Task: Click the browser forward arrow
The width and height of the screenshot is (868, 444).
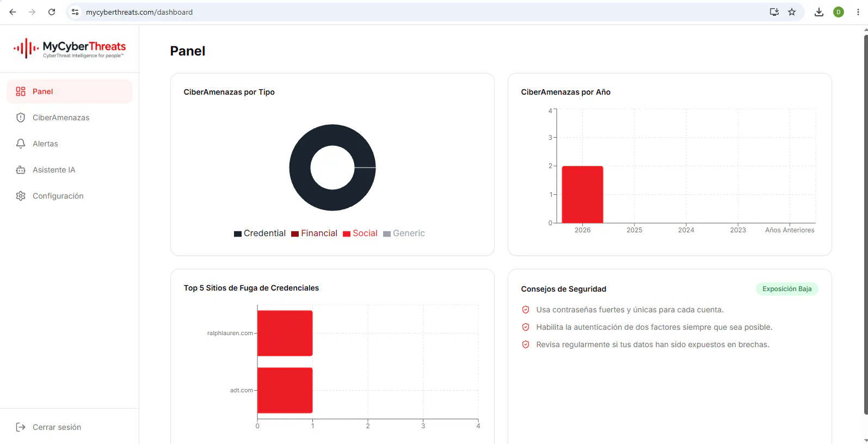Action: click(x=32, y=12)
